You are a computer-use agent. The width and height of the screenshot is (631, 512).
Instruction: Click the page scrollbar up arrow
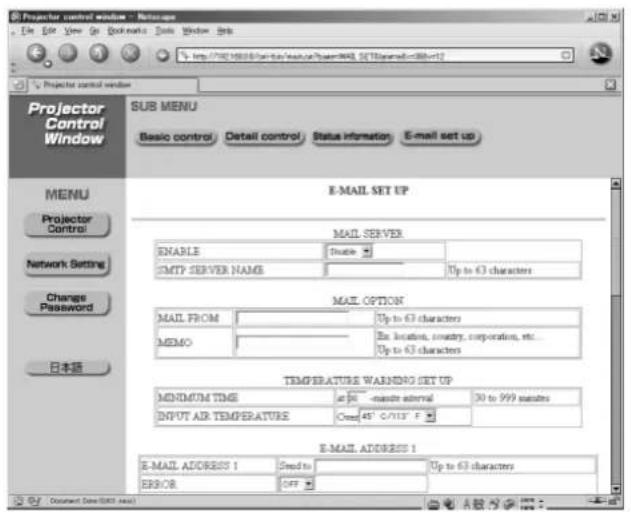(x=616, y=184)
